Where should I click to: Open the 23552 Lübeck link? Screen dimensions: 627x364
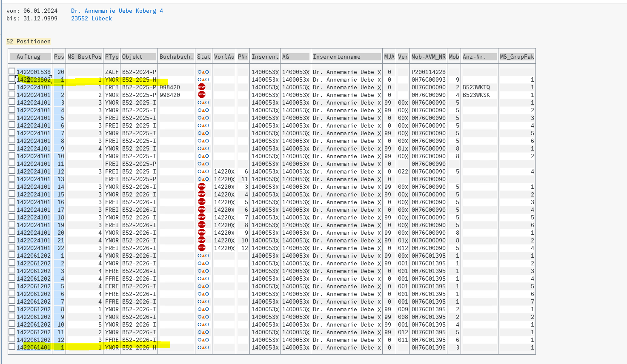(92, 18)
